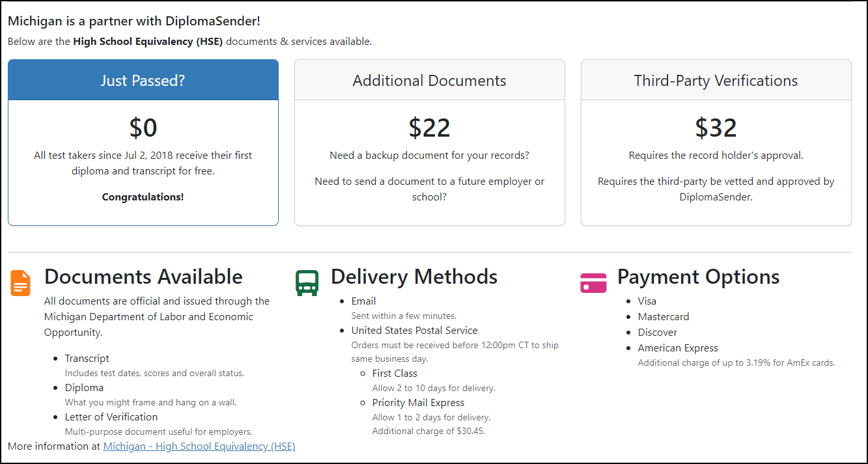Click the Letter of Verification item

pos(111,417)
